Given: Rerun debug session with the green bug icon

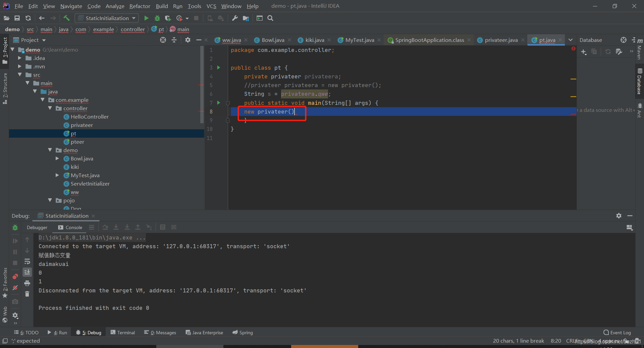Looking at the screenshot, I should tap(15, 227).
